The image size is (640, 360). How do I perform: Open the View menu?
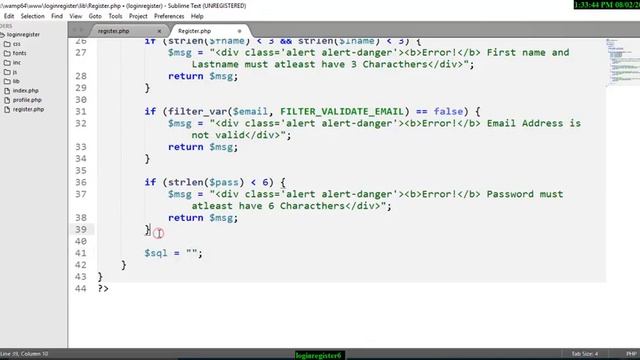point(76,16)
